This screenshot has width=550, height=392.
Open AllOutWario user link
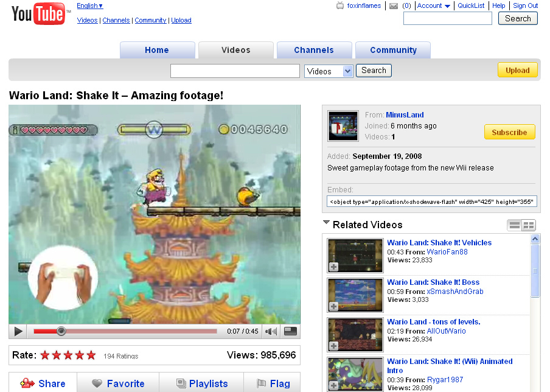click(446, 331)
